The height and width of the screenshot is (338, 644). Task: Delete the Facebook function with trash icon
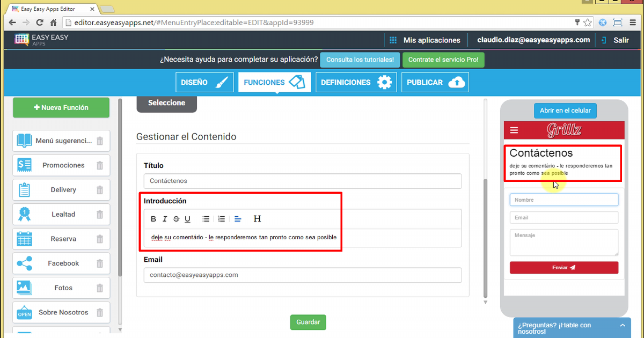(100, 263)
